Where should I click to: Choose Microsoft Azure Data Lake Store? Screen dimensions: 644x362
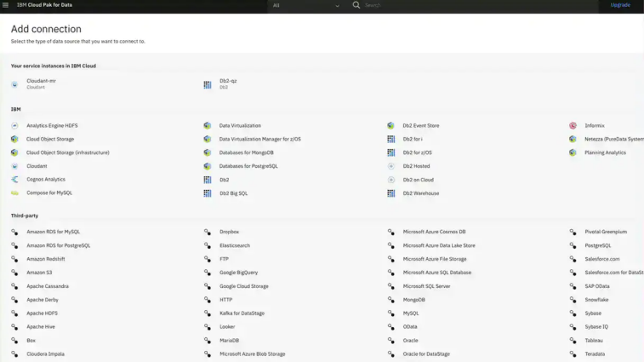pyautogui.click(x=439, y=245)
